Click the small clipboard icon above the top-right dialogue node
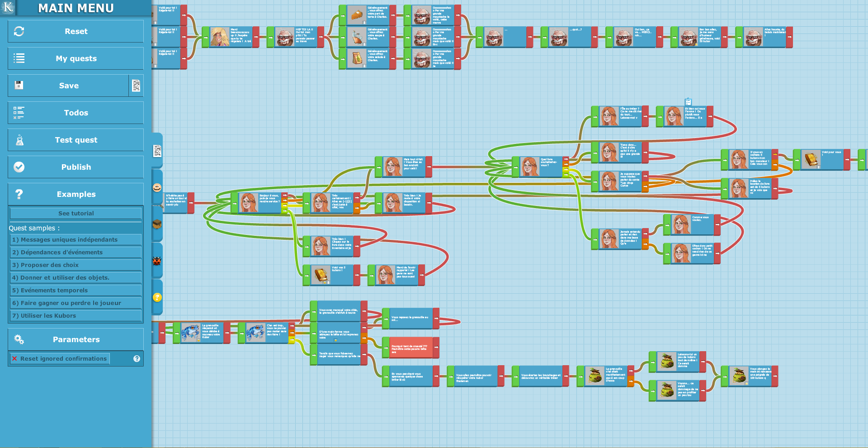The width and height of the screenshot is (868, 448). 688,102
